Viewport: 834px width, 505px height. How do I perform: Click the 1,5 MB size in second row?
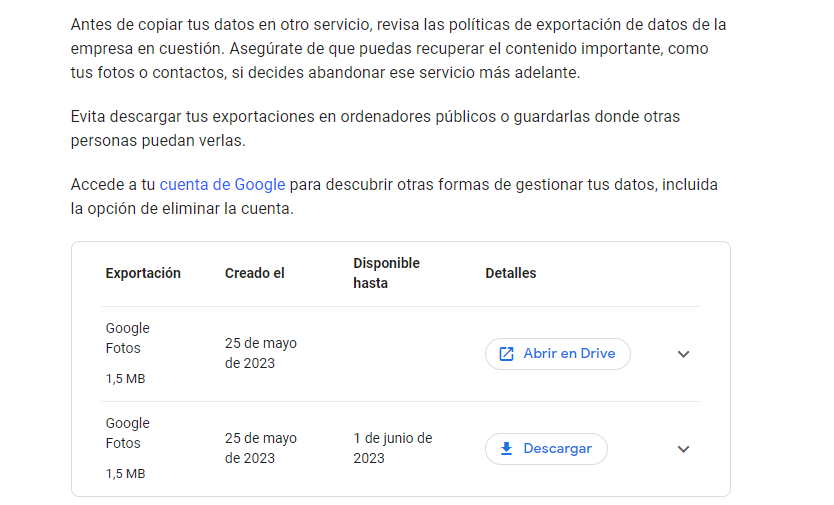[x=125, y=474]
